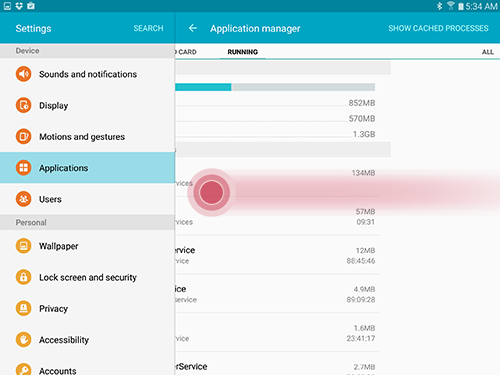Screen dimensions: 500x375
Task: Check the battery status icon
Action: coord(461,6)
